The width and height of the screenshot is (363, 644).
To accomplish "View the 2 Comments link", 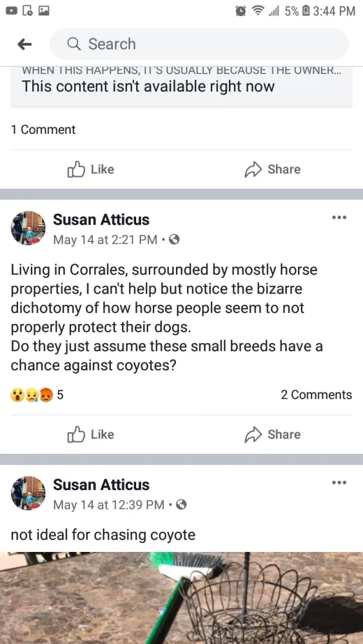I will [x=316, y=395].
